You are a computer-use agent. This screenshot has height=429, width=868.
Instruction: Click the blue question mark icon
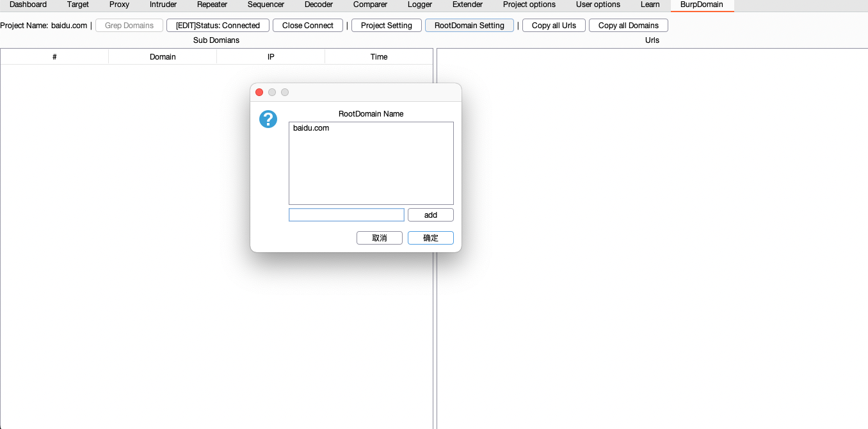(268, 119)
